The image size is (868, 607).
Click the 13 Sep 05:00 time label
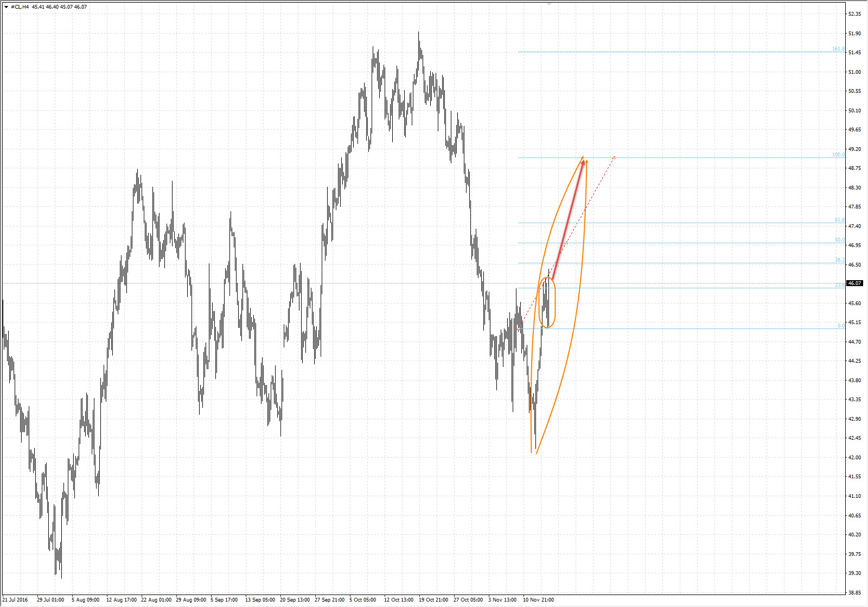tap(261, 600)
